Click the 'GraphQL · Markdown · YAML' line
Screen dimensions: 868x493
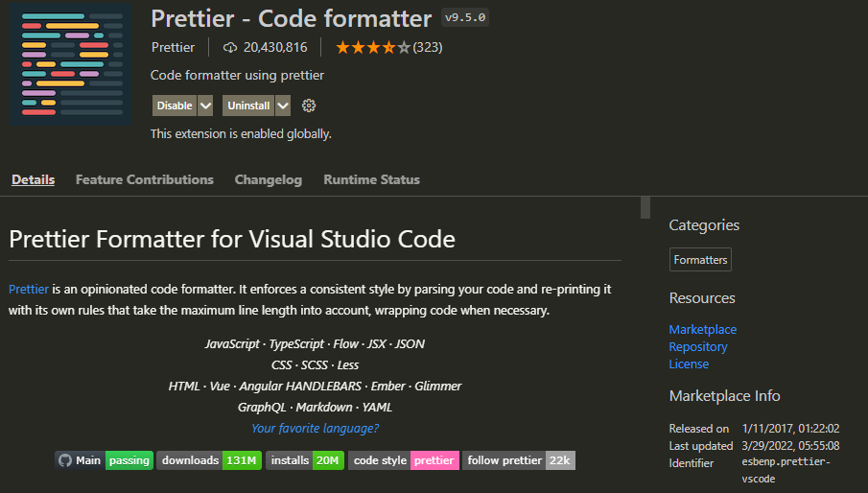(x=315, y=408)
